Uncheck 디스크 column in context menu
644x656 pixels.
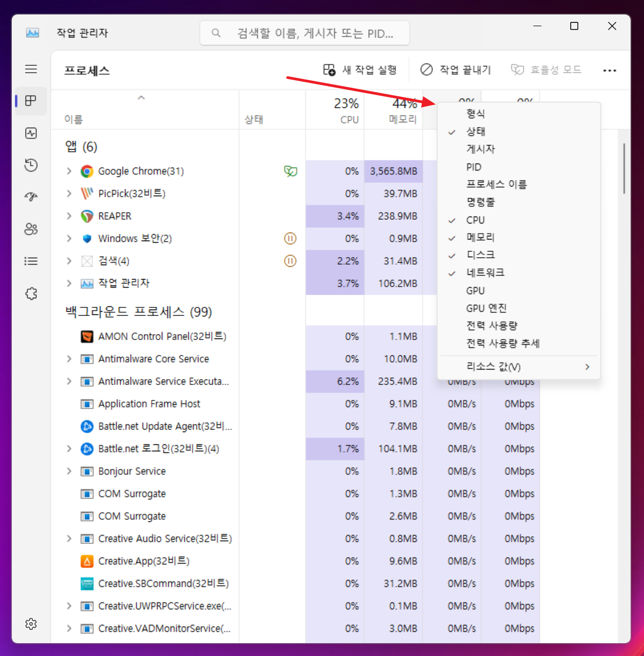pyautogui.click(x=518, y=255)
